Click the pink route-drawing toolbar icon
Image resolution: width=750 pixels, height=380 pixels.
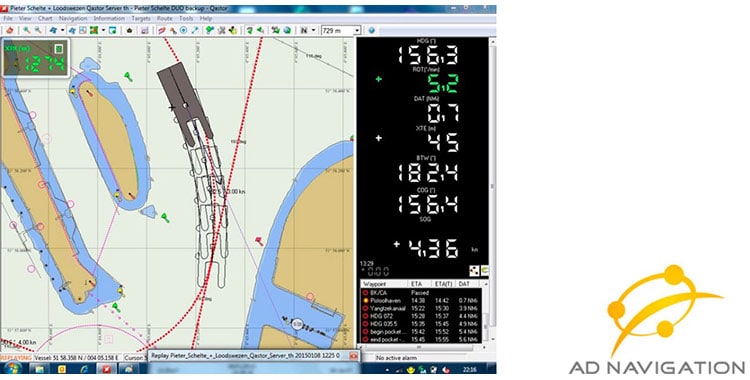pyautogui.click(x=161, y=30)
